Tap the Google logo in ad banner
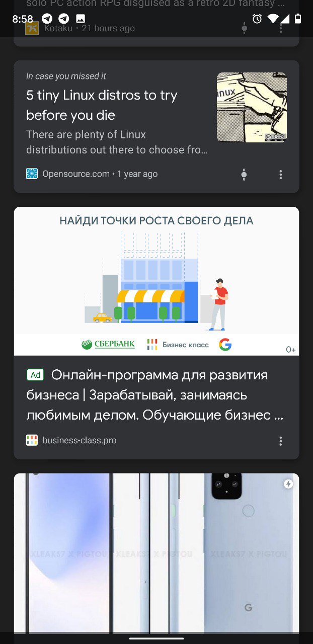313x644 pixels. [225, 345]
